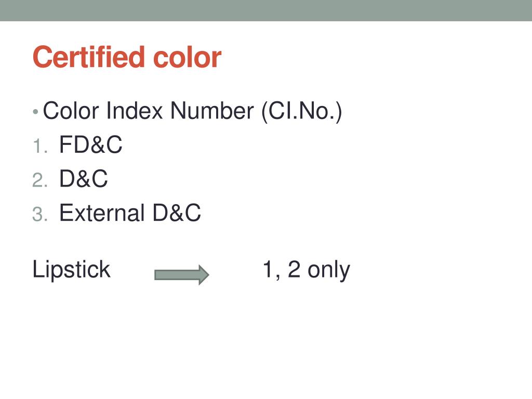Click the word Index in the bullet line
Viewport: 532px width, 399px height.
point(135,111)
